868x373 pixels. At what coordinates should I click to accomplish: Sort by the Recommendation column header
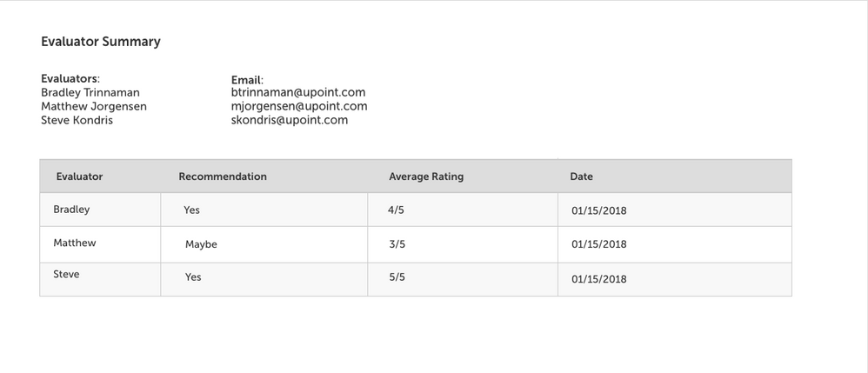pyautogui.click(x=223, y=177)
